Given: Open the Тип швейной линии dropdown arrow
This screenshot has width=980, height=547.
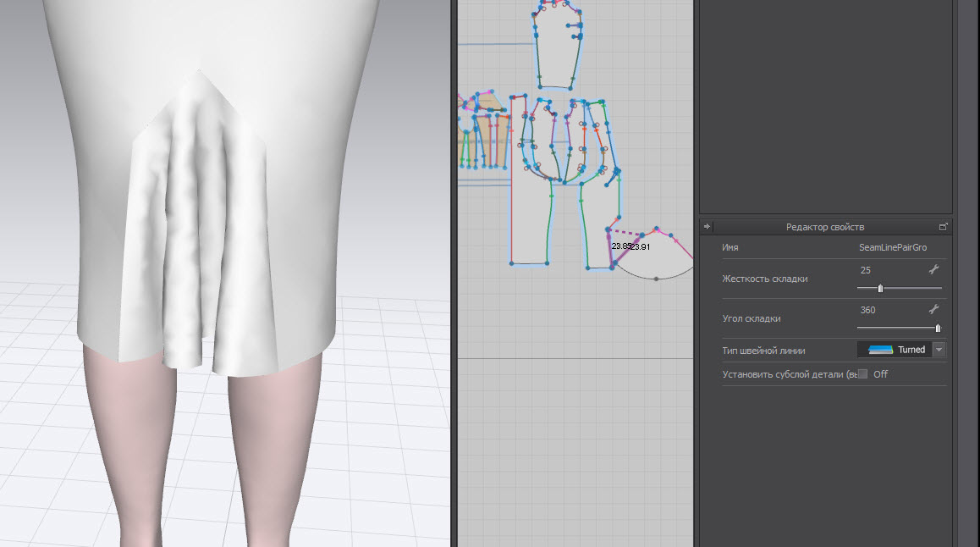Looking at the screenshot, I should 939,350.
